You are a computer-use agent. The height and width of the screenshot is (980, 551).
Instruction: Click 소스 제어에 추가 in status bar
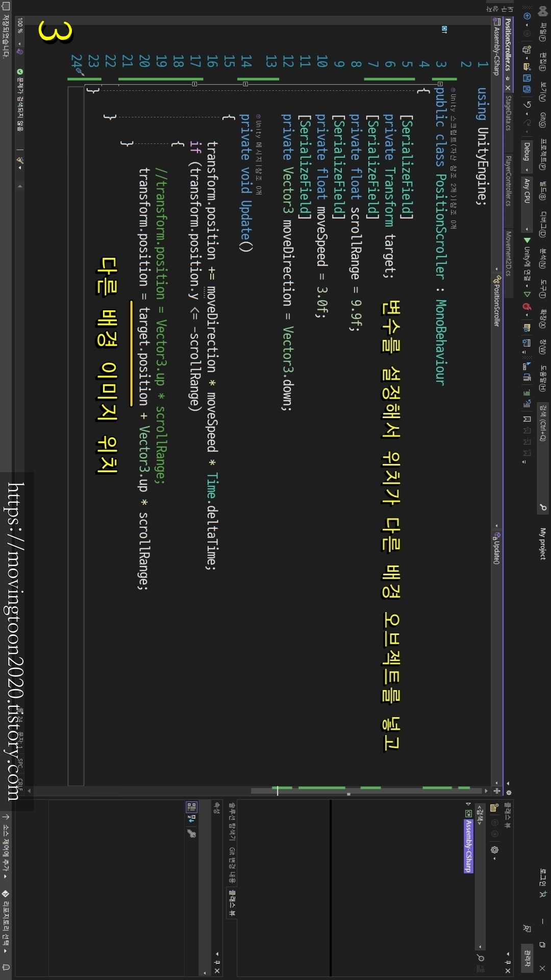[x=6, y=847]
